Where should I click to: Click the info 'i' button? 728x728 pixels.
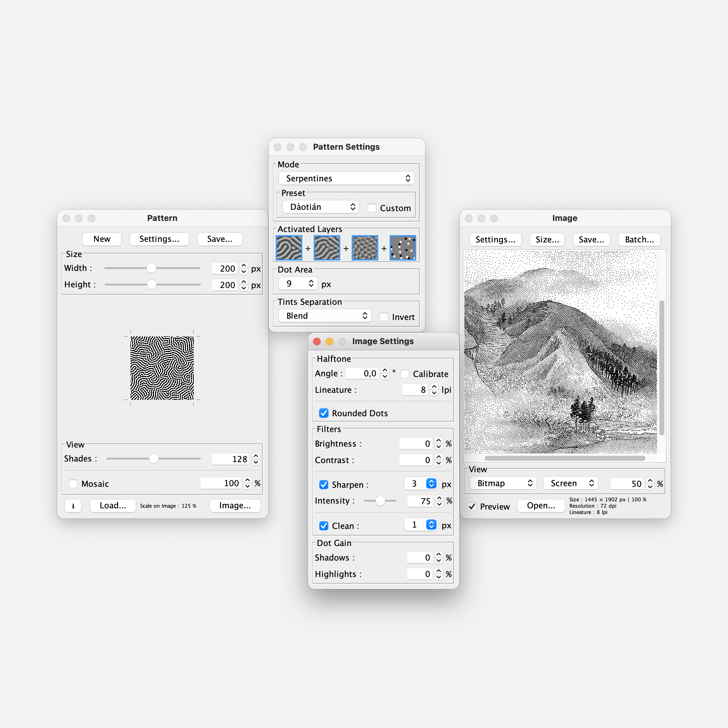coord(73,506)
